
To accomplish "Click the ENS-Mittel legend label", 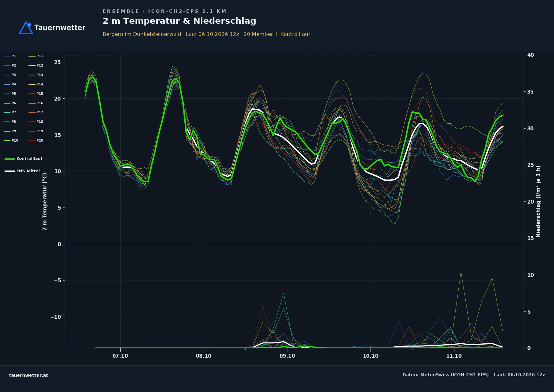I will point(28,171).
